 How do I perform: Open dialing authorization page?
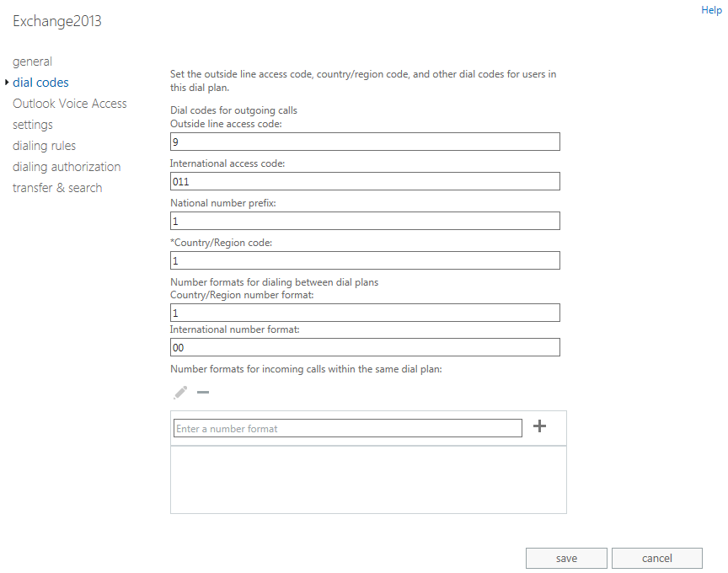(x=67, y=167)
